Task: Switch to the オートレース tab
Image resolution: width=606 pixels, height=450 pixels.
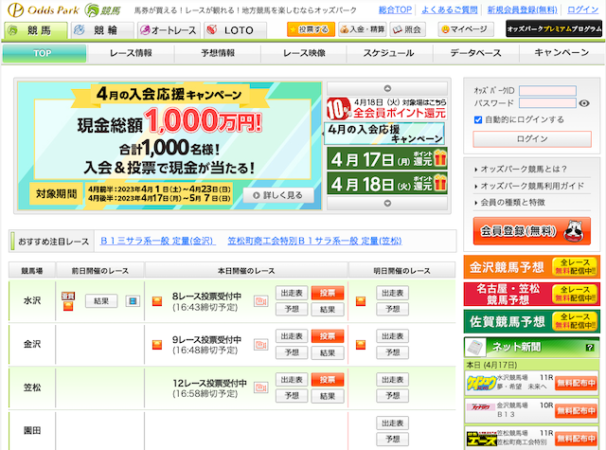Action: tap(169, 30)
